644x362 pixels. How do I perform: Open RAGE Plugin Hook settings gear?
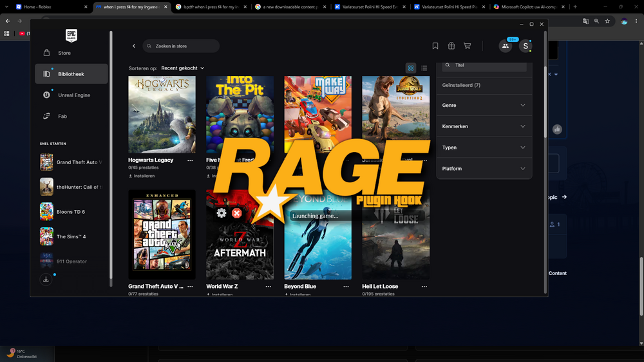click(x=222, y=213)
